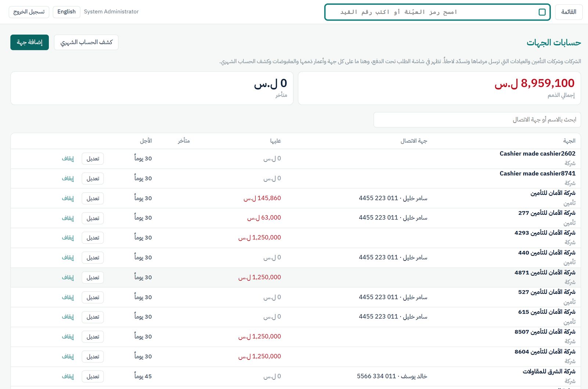Edit شركة الأمان للتأمين 615
588x389 pixels.
click(x=93, y=317)
